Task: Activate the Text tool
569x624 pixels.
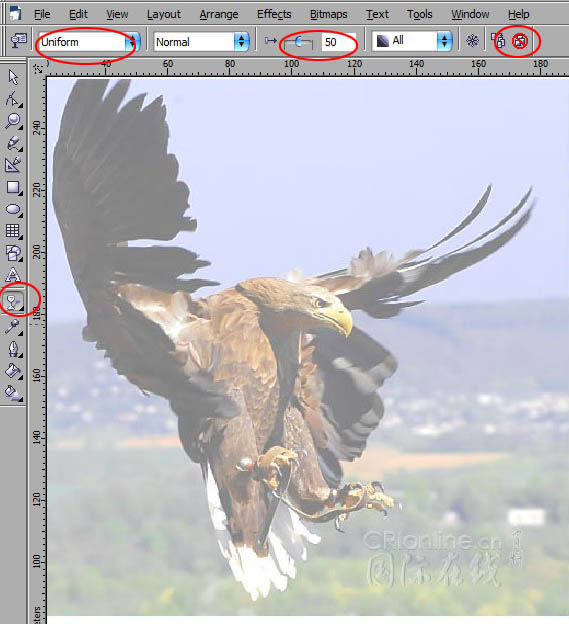Action: click(x=13, y=275)
